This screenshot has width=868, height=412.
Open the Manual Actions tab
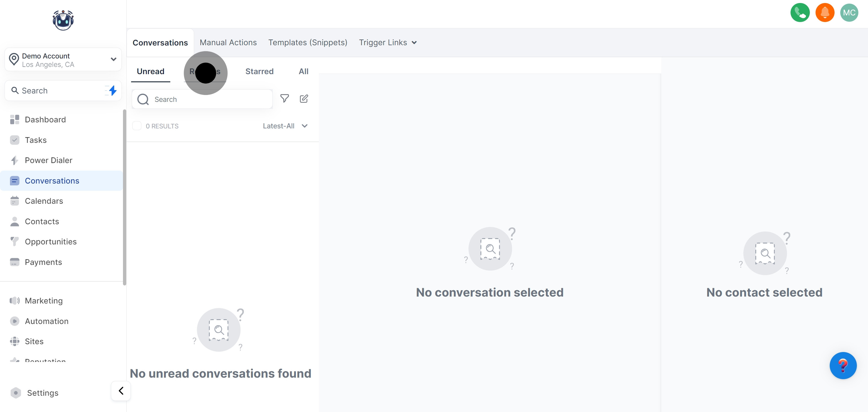[x=228, y=42]
